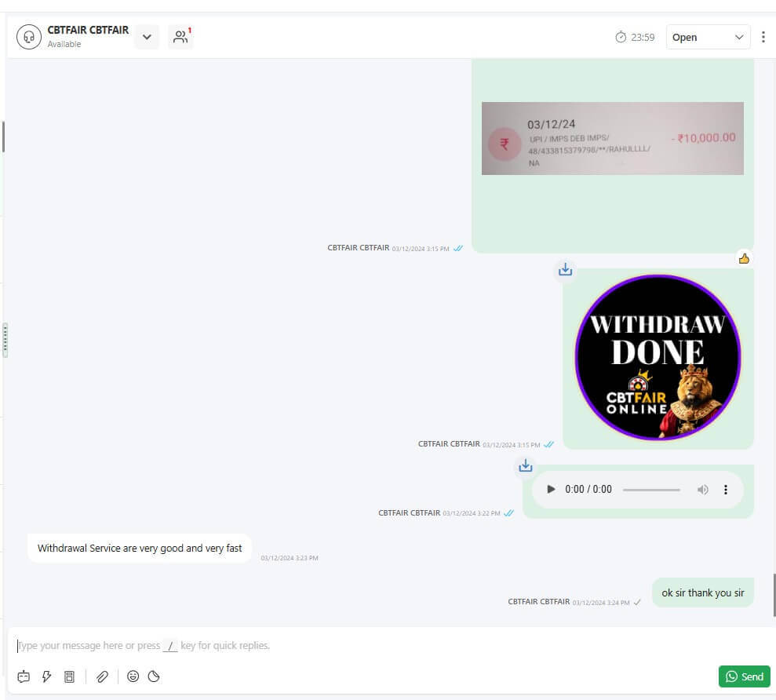This screenshot has width=776, height=700.
Task: Click the sidebar resize handle dots
Action: [5, 340]
